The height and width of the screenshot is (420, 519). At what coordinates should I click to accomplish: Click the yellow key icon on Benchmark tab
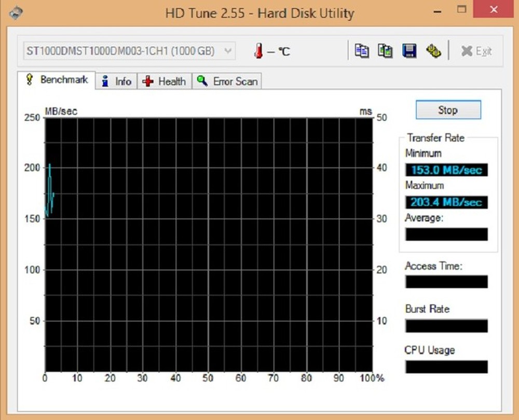(30, 79)
